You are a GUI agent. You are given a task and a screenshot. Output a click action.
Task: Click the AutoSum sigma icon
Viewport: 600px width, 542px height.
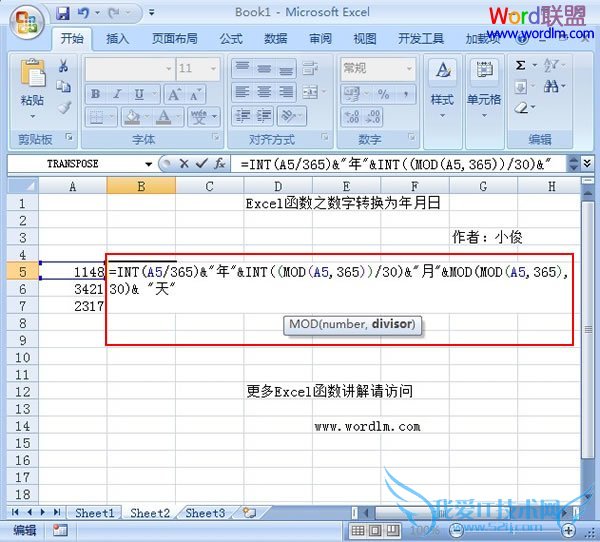[x=520, y=65]
